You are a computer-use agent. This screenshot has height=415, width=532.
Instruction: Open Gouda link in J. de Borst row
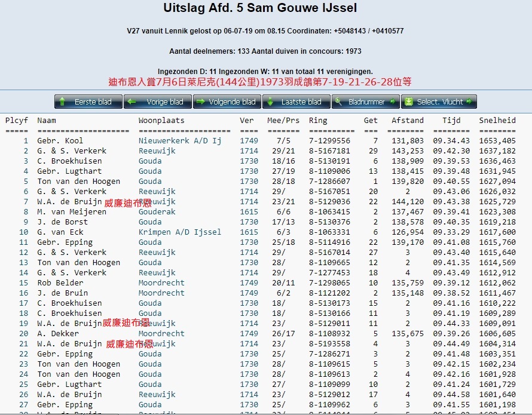point(150,222)
